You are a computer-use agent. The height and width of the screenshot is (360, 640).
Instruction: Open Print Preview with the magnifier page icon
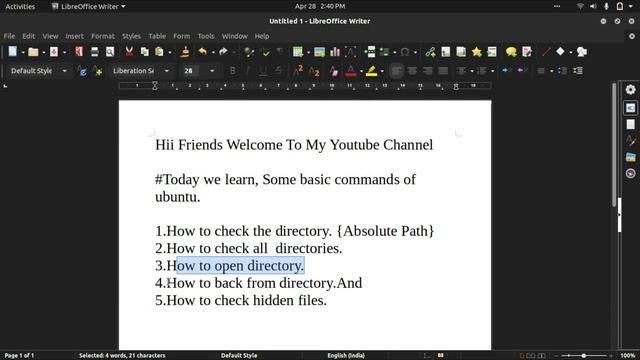coord(110,52)
